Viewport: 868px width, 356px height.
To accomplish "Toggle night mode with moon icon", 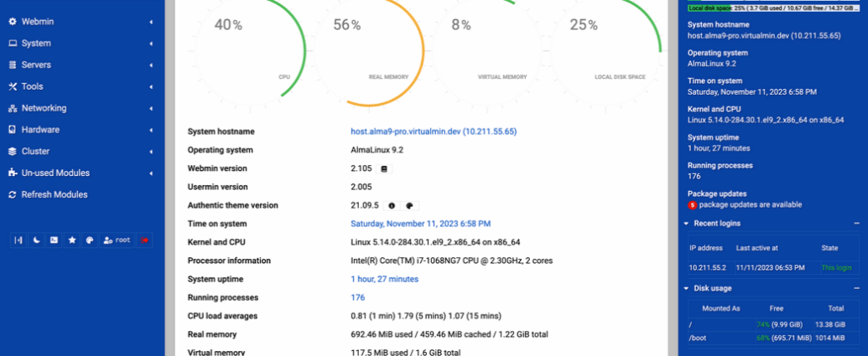I will [36, 240].
